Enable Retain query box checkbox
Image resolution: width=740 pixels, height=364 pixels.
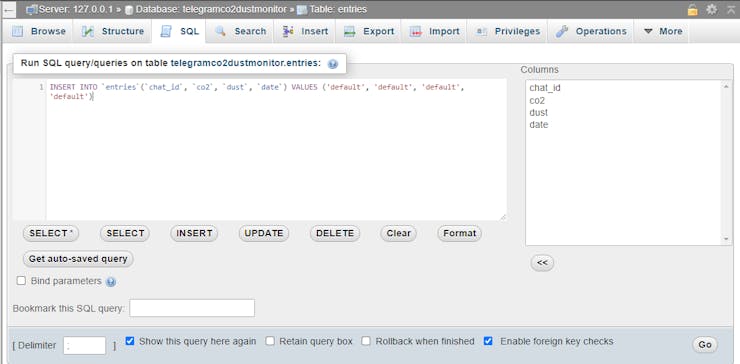269,341
